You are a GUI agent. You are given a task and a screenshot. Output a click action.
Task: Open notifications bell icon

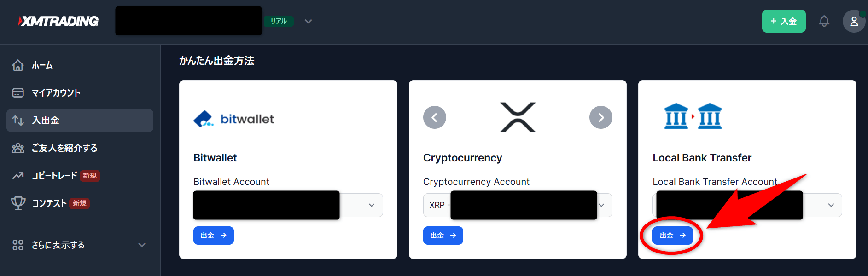click(x=824, y=21)
